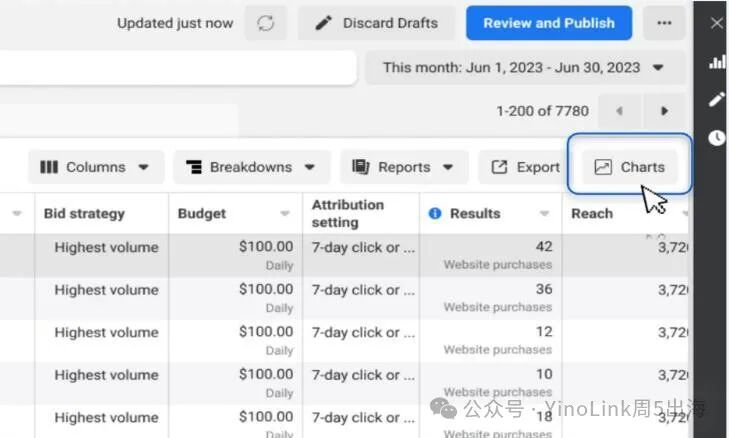
Task: Open the three-dot more options menu
Action: (664, 23)
